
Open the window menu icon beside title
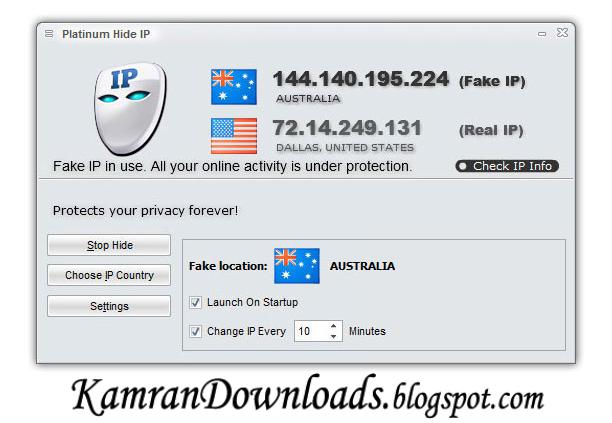(49, 34)
